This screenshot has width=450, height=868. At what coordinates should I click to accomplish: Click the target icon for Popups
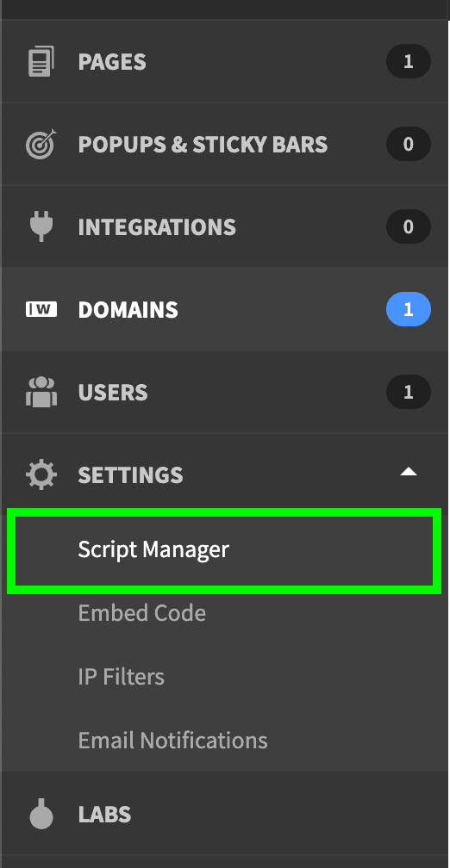pyautogui.click(x=41, y=144)
